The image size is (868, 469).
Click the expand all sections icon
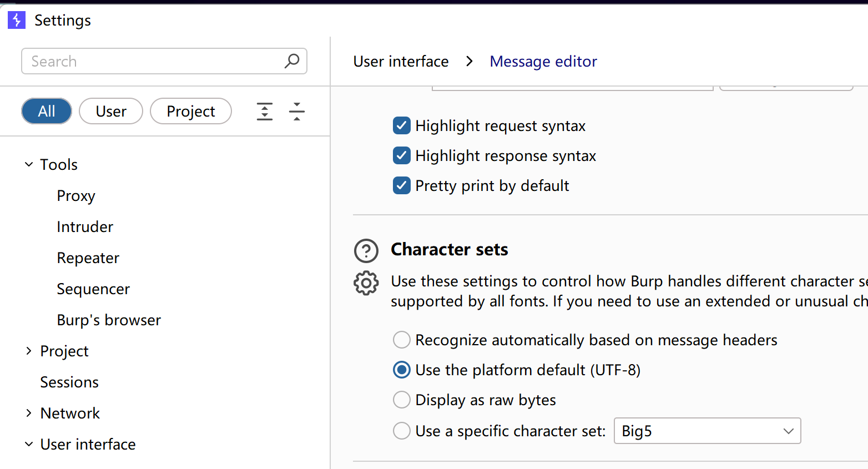coord(265,112)
